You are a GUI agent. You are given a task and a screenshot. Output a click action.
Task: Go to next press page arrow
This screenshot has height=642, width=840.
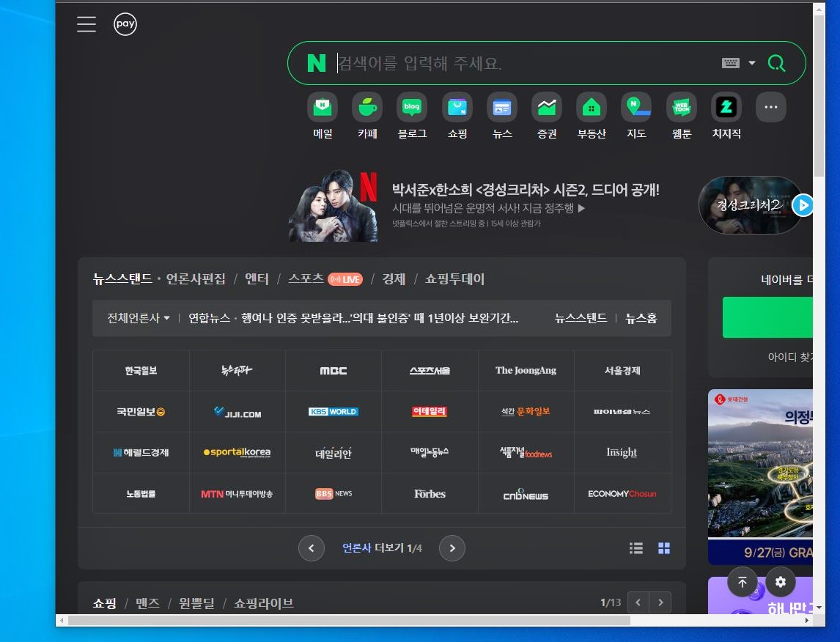(452, 548)
